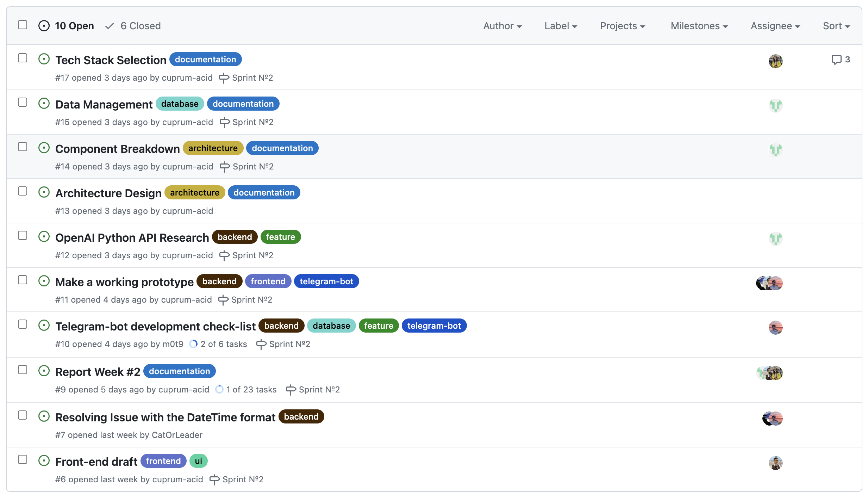Click assignee avatar on Tech Stack Selection
This screenshot has width=868, height=495.
pos(775,61)
